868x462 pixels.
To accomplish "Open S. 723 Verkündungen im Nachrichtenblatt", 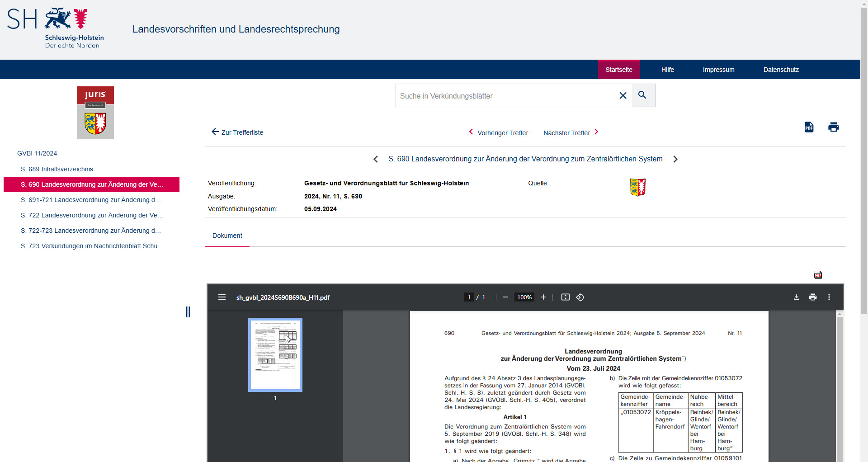I will click(92, 246).
